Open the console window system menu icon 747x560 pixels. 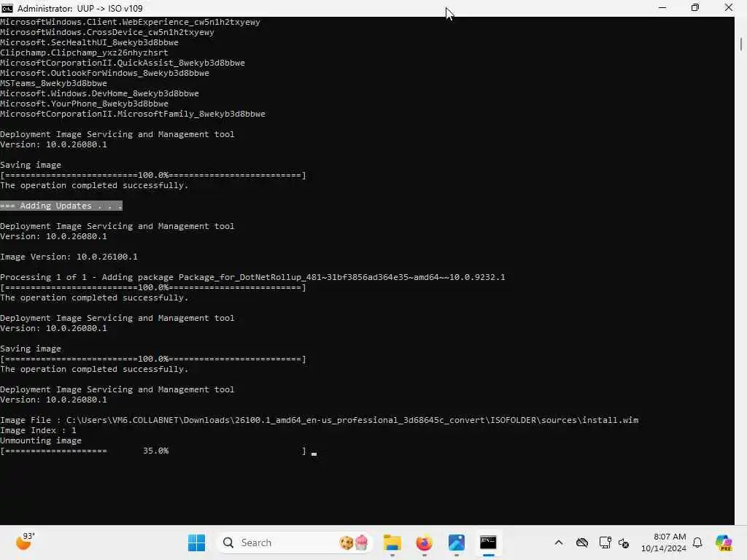tap(7, 8)
